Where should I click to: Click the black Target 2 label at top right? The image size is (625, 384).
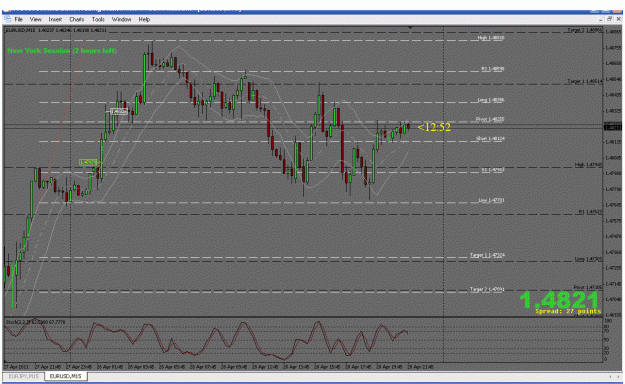pyautogui.click(x=585, y=30)
